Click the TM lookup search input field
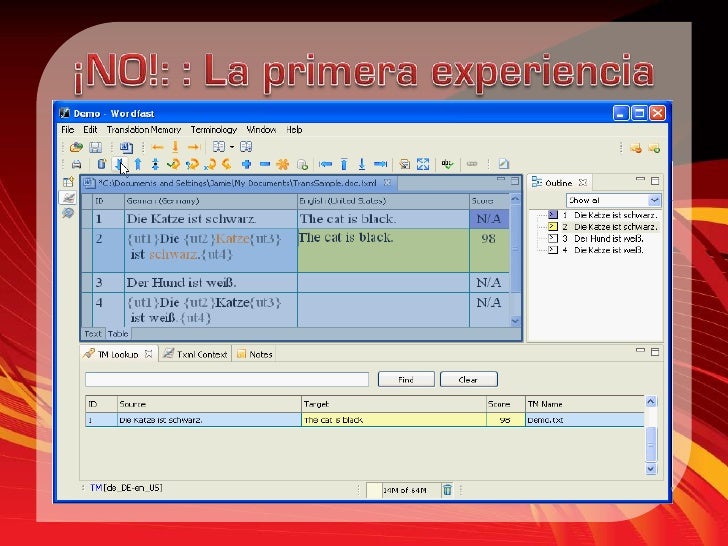Image resolution: width=728 pixels, height=546 pixels. coord(227,379)
